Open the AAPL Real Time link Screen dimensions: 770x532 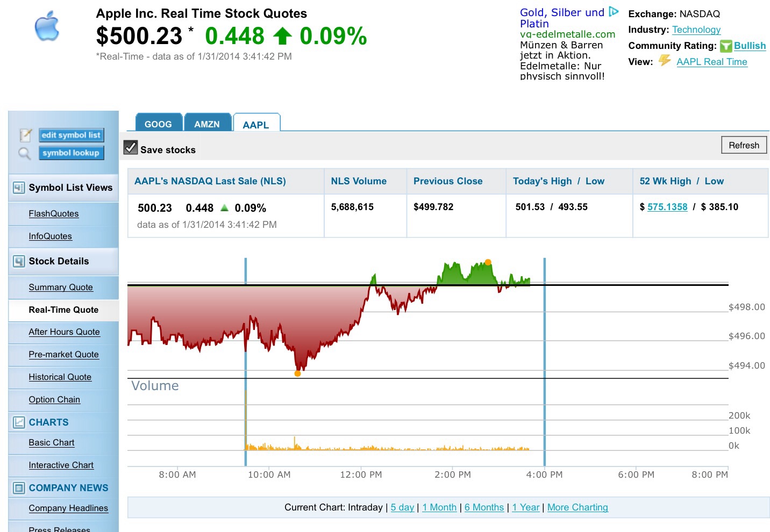pos(712,62)
